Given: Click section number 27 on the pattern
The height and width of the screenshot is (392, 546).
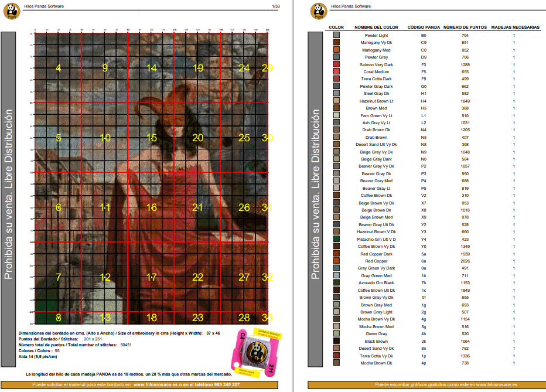Looking at the screenshot, I should pos(244,277).
